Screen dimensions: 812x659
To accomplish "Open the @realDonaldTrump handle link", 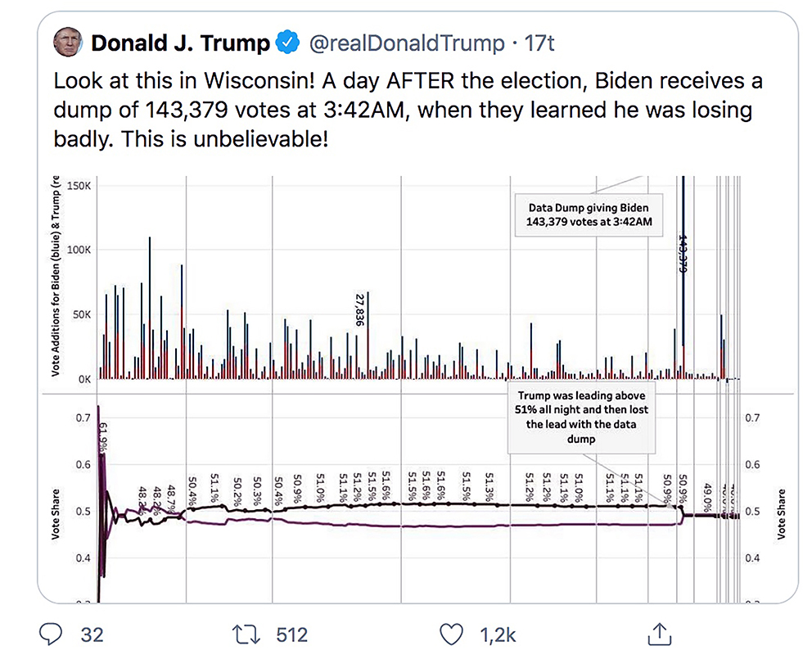I will click(407, 43).
